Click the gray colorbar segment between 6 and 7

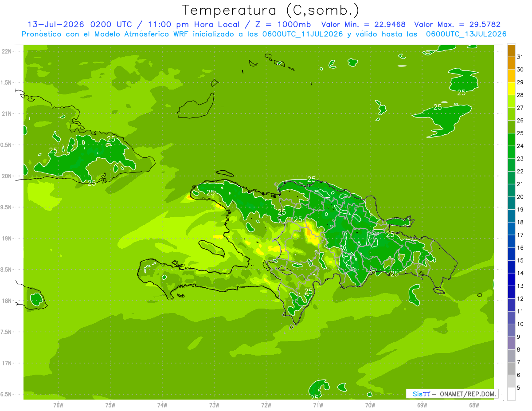511,369
